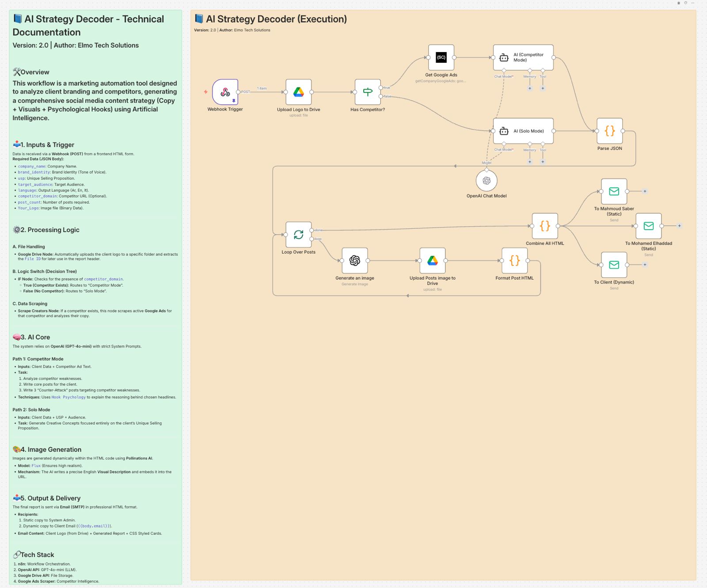The height and width of the screenshot is (588, 707).
Task: Click the 'loop' output of Loop Over Posts
Action: coord(312,239)
